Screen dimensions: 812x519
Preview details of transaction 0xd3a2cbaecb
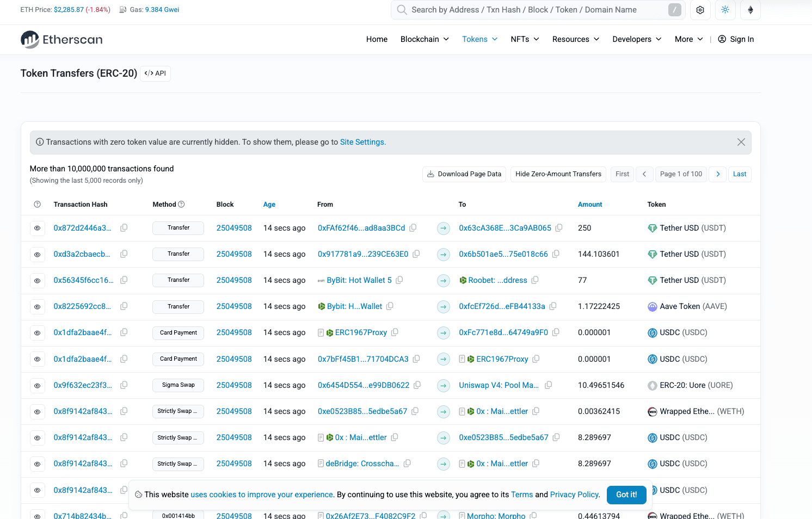coord(37,254)
